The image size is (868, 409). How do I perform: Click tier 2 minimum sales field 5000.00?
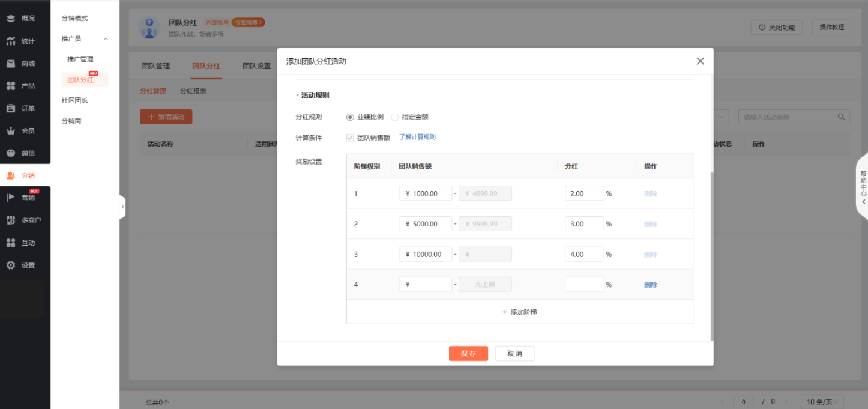426,224
